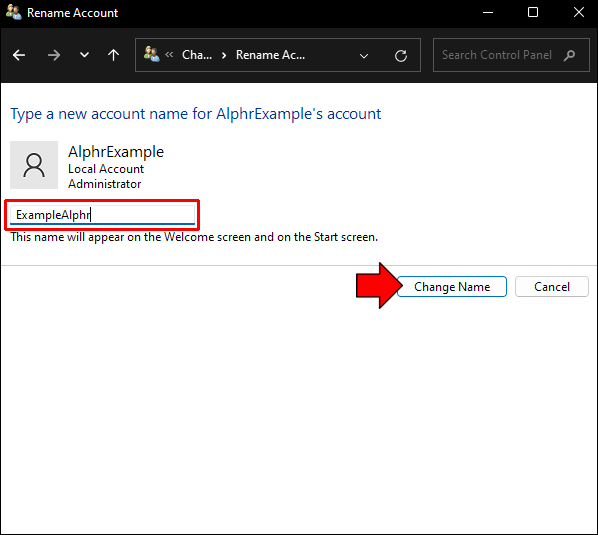The height and width of the screenshot is (535, 598).
Task: Click the Rename Account title bar icon
Action: [x=13, y=12]
